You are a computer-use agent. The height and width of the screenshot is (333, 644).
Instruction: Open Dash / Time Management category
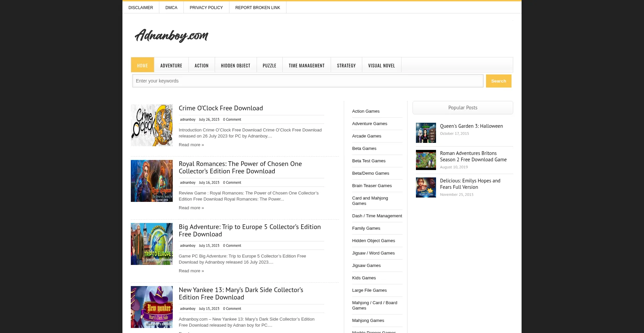pos(377,216)
